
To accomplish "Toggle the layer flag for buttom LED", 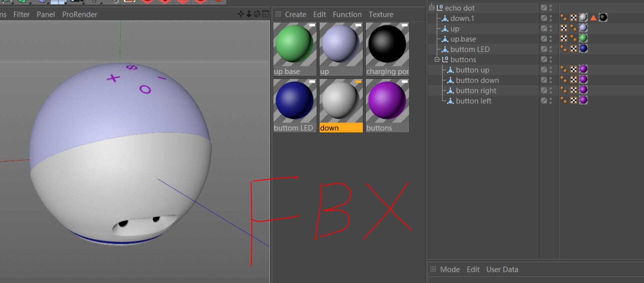I will click(x=544, y=49).
